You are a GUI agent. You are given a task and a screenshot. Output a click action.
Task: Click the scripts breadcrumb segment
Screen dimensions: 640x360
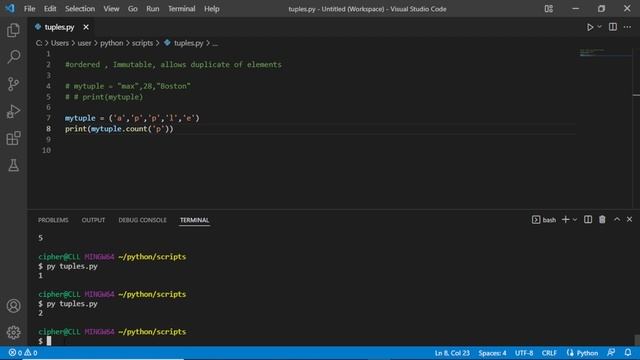pyautogui.click(x=142, y=43)
